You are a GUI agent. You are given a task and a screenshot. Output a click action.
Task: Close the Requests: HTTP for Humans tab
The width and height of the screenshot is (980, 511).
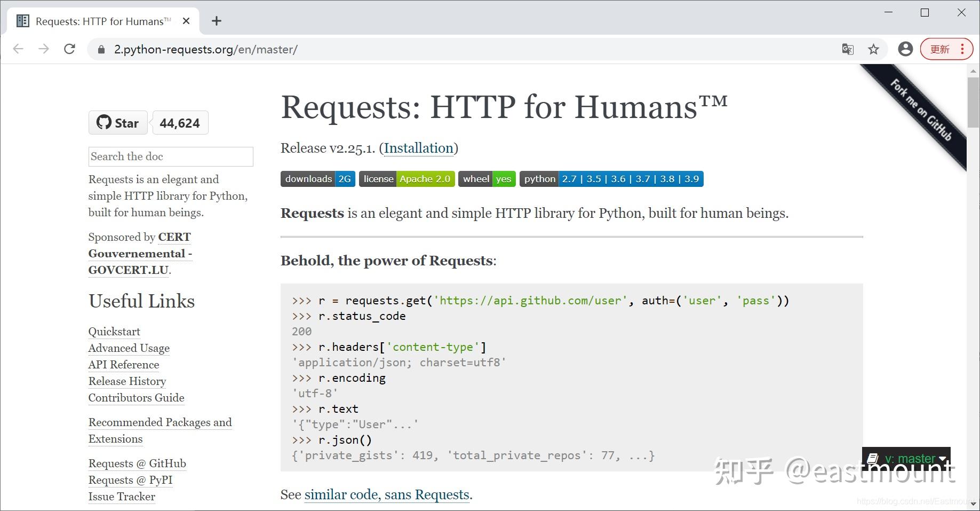186,21
